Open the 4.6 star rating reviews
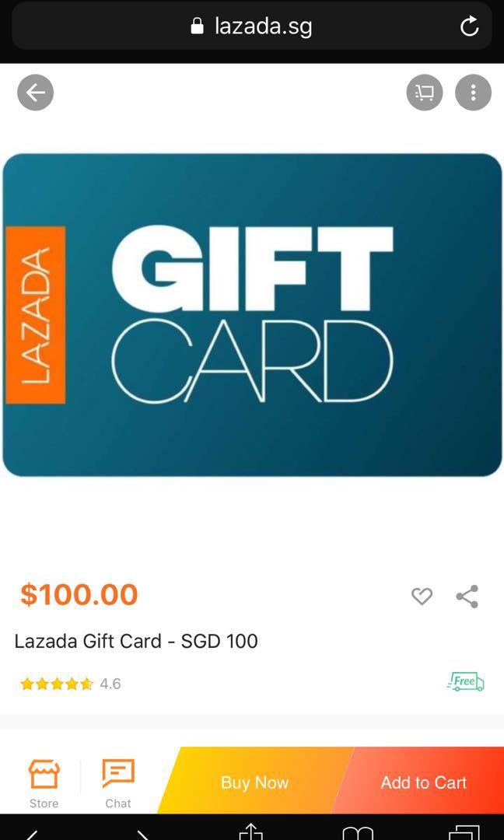This screenshot has height=840, width=504. pyautogui.click(x=71, y=684)
